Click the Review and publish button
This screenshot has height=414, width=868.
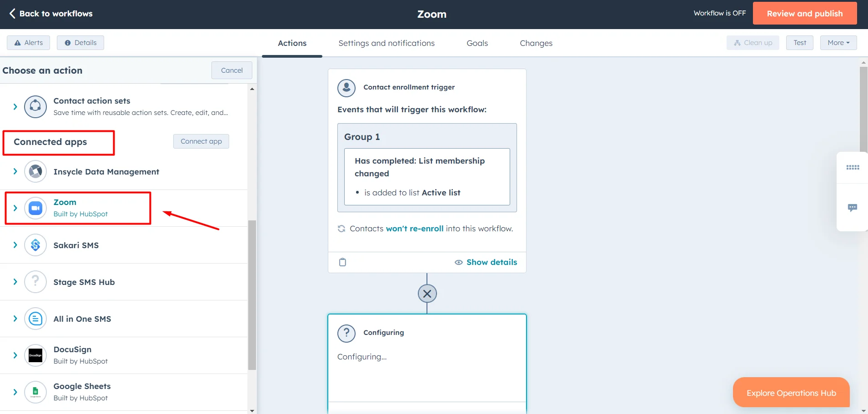pyautogui.click(x=804, y=13)
